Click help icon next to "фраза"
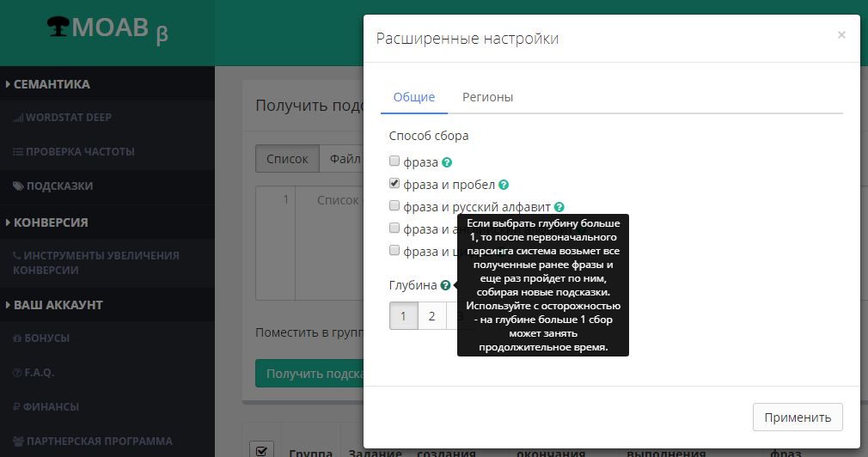 [x=447, y=161]
